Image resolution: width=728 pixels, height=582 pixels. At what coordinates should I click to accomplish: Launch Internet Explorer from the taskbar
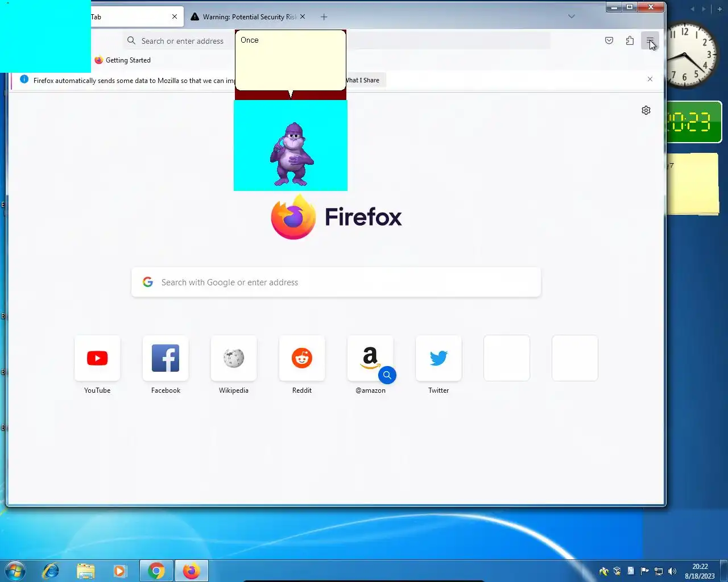click(x=51, y=571)
